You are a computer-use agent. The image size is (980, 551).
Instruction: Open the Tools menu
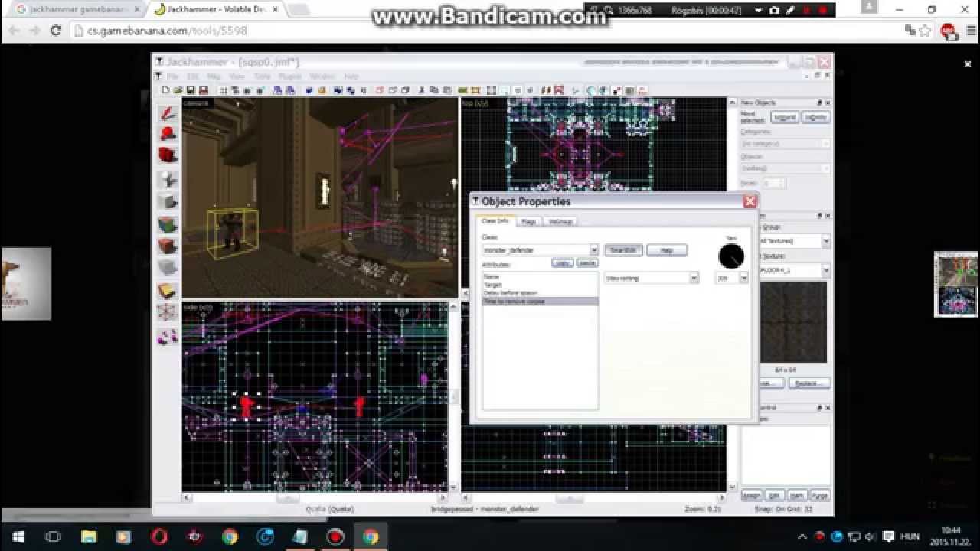[x=263, y=77]
